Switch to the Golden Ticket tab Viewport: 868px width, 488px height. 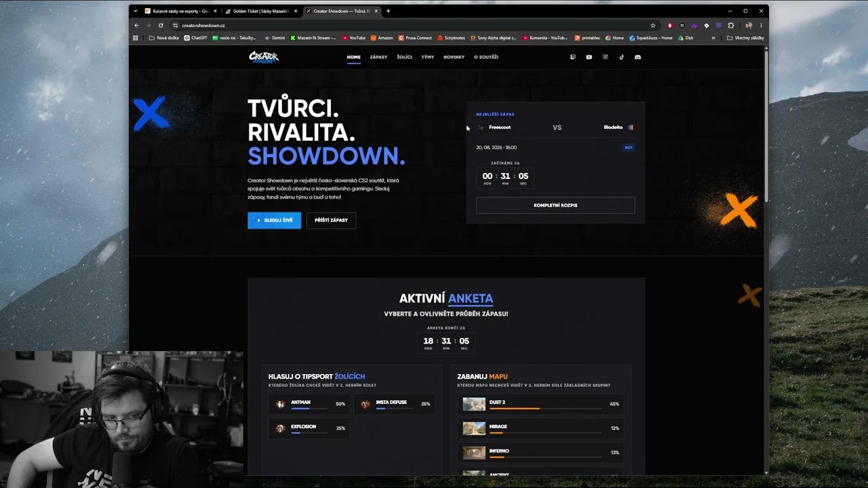pyautogui.click(x=261, y=11)
